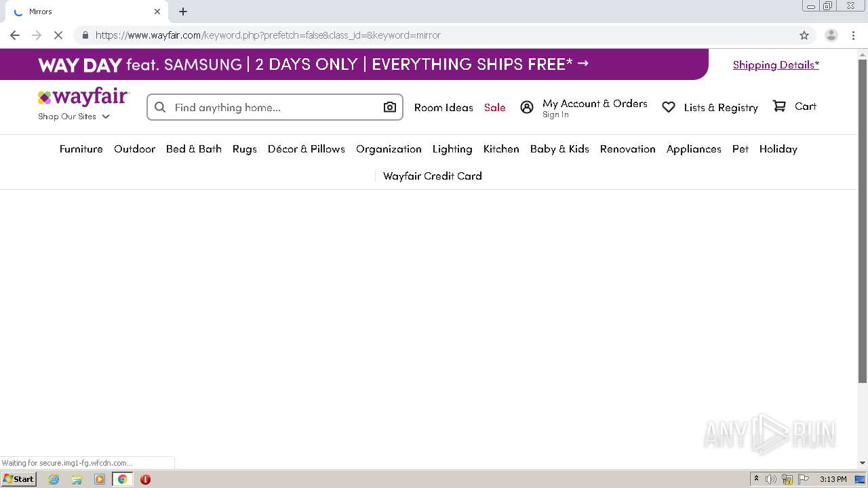Click the heart Lists icon

pyautogui.click(x=669, y=107)
